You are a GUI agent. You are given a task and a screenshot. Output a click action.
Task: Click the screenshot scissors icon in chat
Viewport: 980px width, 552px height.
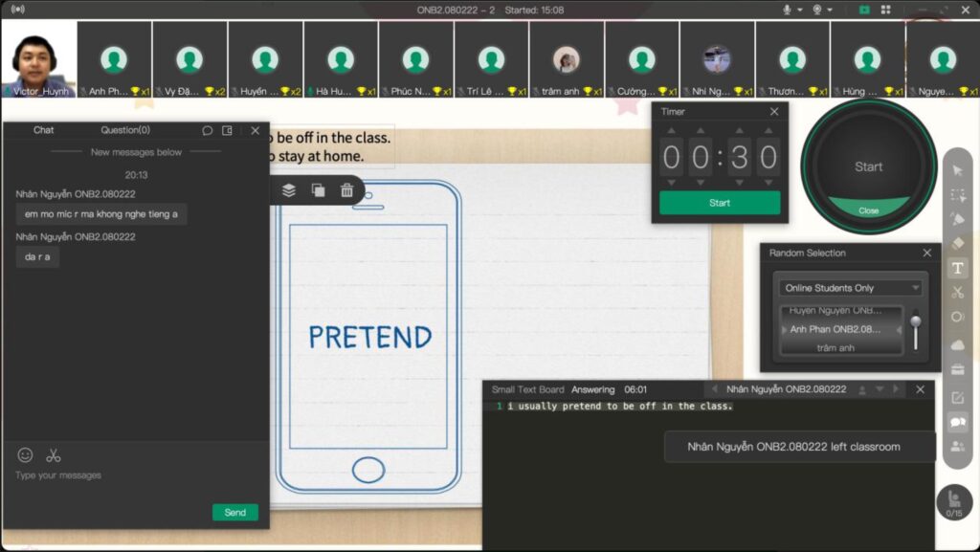(54, 455)
